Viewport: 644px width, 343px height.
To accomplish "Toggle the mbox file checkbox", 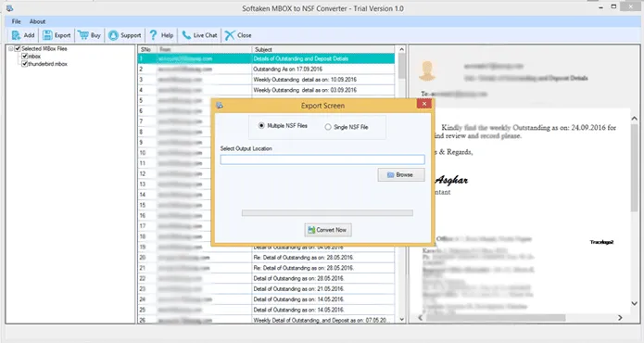I will [25, 57].
